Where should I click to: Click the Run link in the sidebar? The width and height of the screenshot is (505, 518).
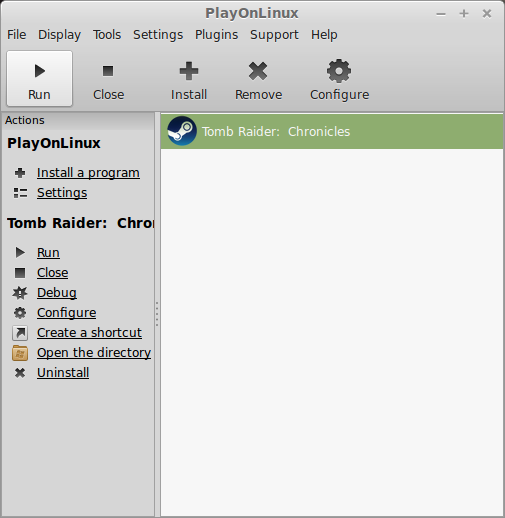click(48, 253)
